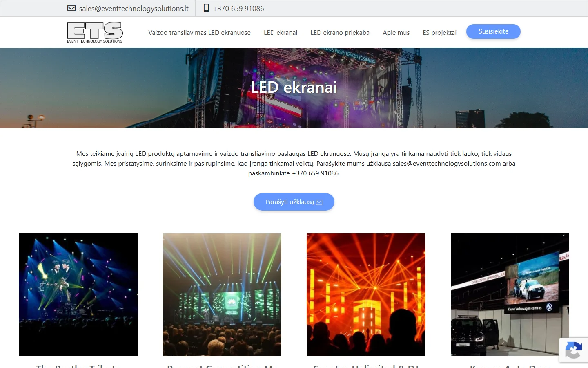Open the Scooter orange laser show thumbnail

pos(366,295)
